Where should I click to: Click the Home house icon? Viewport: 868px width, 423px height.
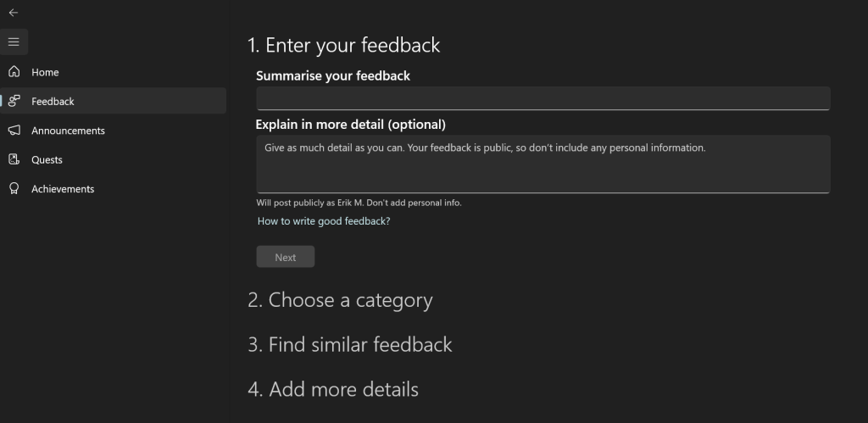click(x=14, y=72)
